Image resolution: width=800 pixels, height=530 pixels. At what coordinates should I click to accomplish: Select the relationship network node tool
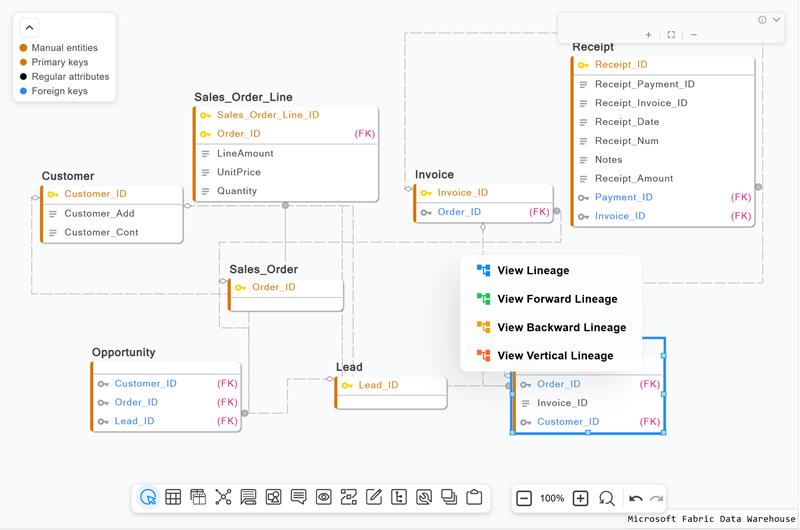coord(223,497)
